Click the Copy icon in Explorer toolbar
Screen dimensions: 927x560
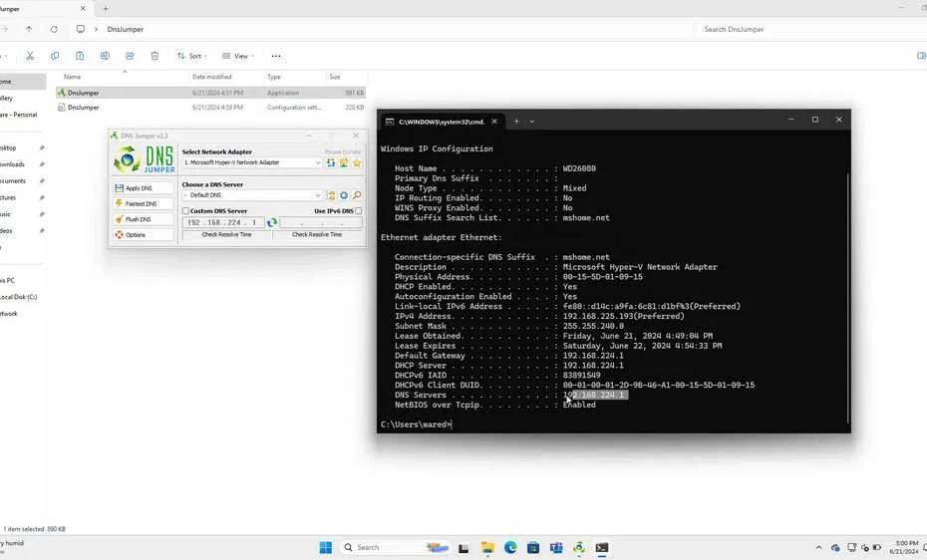click(x=55, y=56)
